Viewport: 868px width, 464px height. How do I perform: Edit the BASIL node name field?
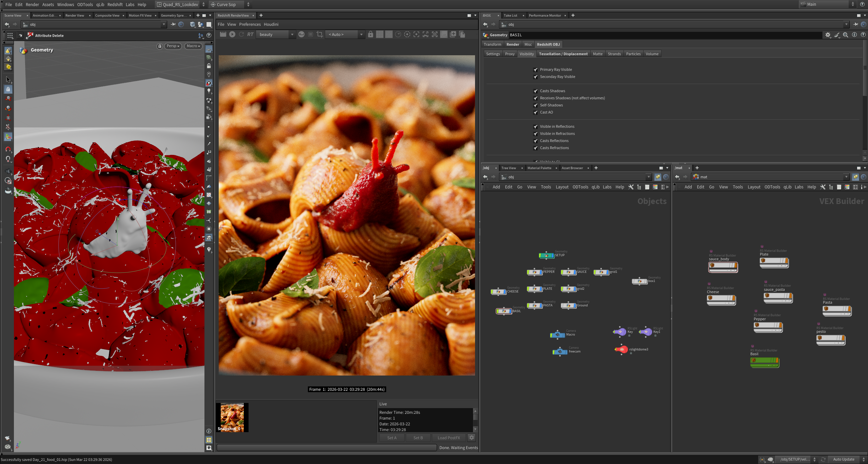coord(666,35)
